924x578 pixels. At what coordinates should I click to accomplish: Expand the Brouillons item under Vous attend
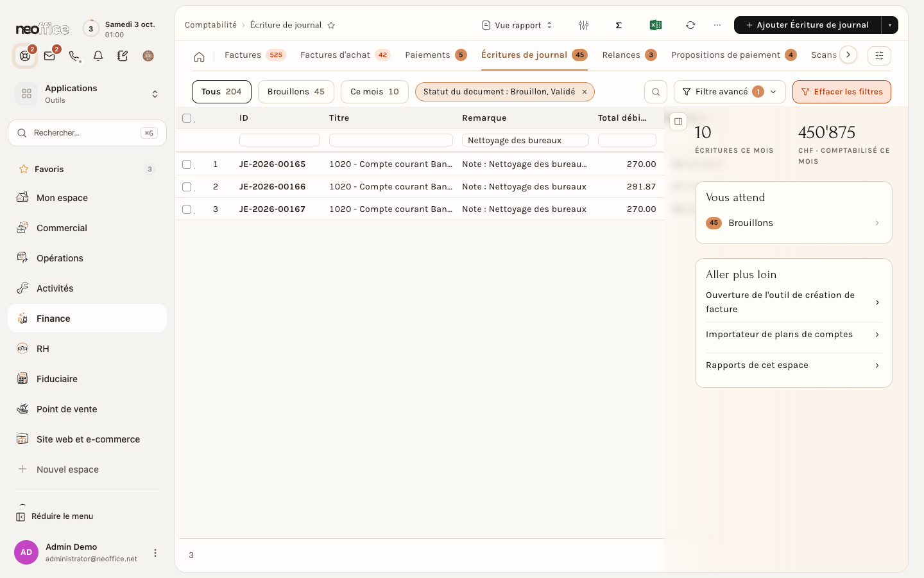794,223
